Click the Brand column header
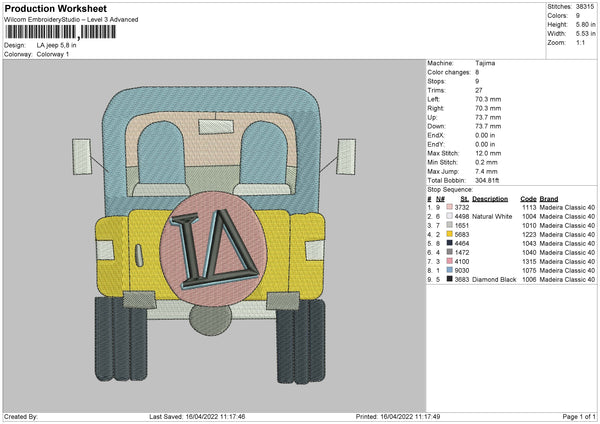 pyautogui.click(x=551, y=198)
